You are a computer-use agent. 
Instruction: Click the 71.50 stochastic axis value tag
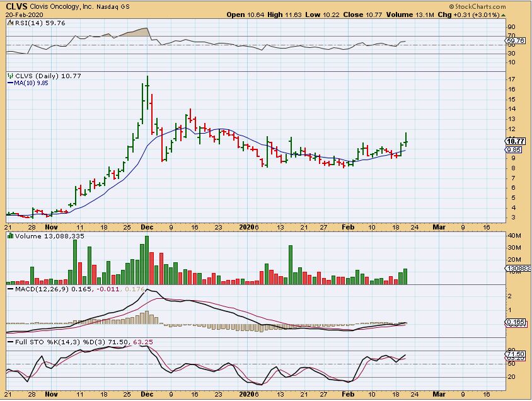click(516, 354)
